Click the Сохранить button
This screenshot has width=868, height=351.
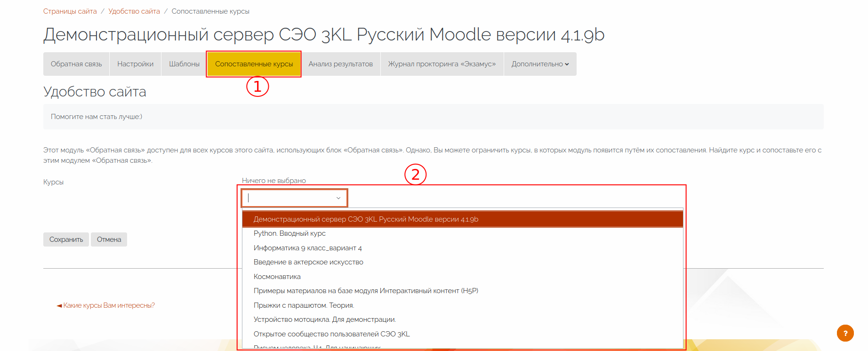pos(66,239)
